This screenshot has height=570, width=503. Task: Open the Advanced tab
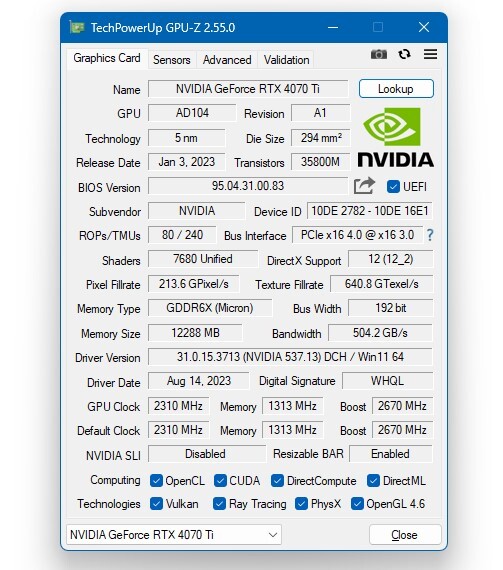click(x=227, y=60)
